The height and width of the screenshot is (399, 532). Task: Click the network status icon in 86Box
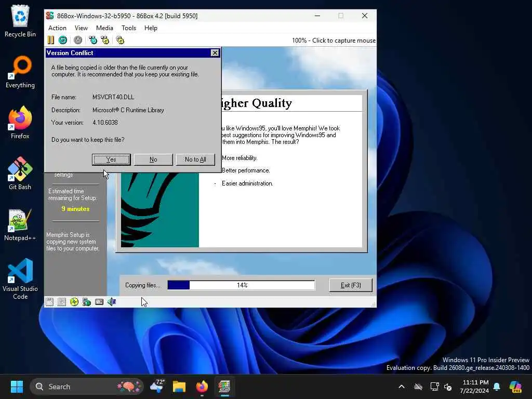87,302
